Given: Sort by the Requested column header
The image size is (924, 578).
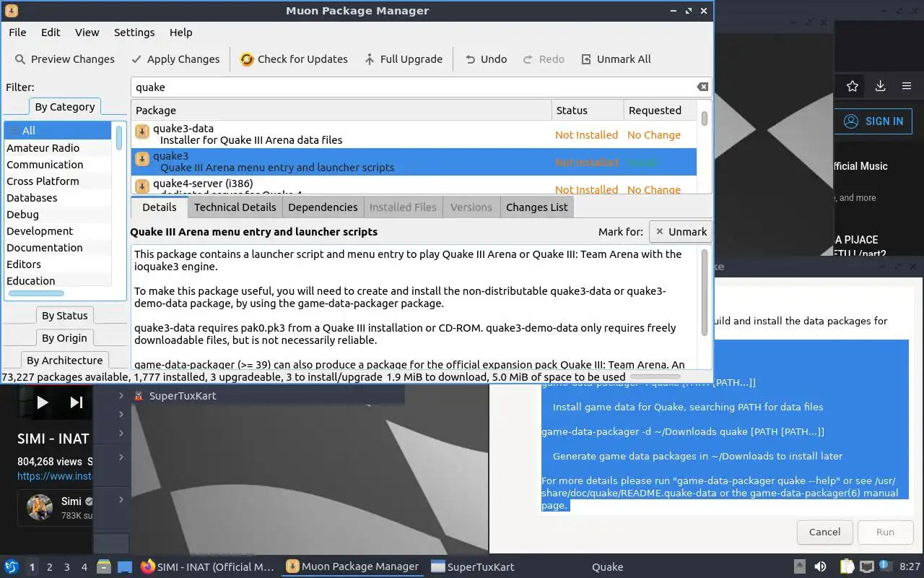Looking at the screenshot, I should pyautogui.click(x=661, y=111).
